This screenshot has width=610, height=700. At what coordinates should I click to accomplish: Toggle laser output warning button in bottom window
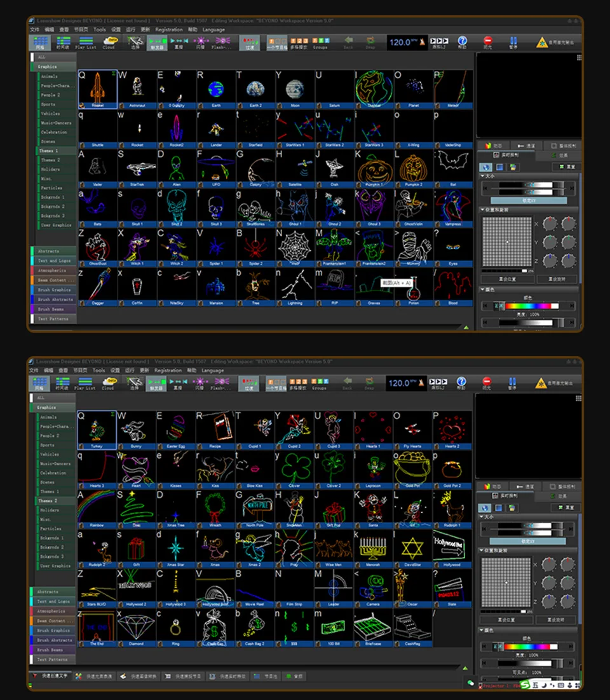click(555, 383)
